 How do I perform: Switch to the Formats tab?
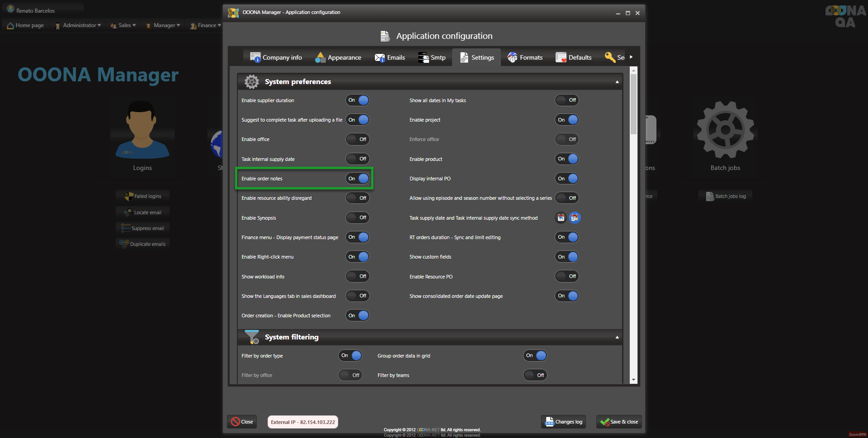tap(525, 57)
